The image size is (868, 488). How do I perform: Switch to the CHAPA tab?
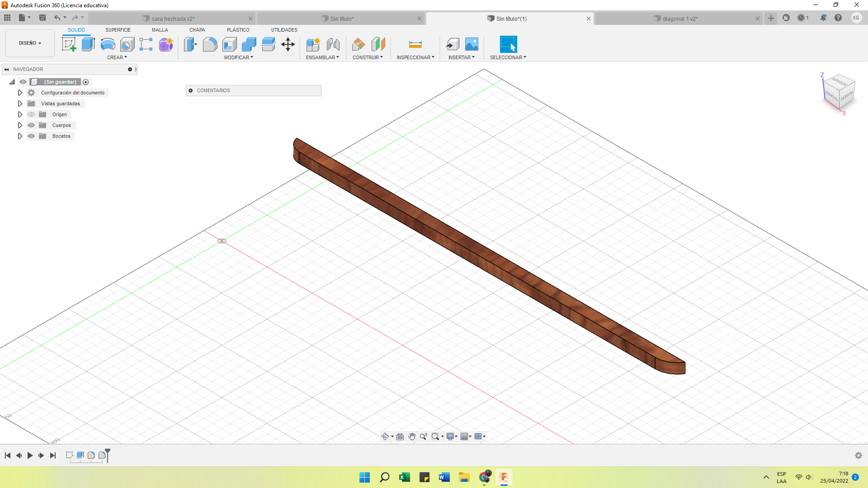click(x=197, y=30)
